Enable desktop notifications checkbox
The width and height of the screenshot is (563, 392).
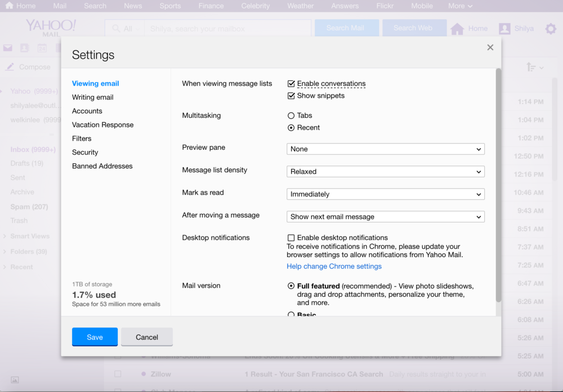(x=291, y=238)
